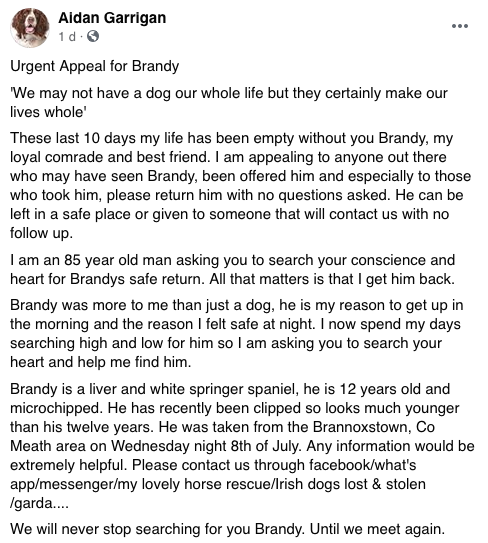Click the paragraph starting "Brandy is a liver and white"
Screen dimensions: 488x543
click(242, 446)
